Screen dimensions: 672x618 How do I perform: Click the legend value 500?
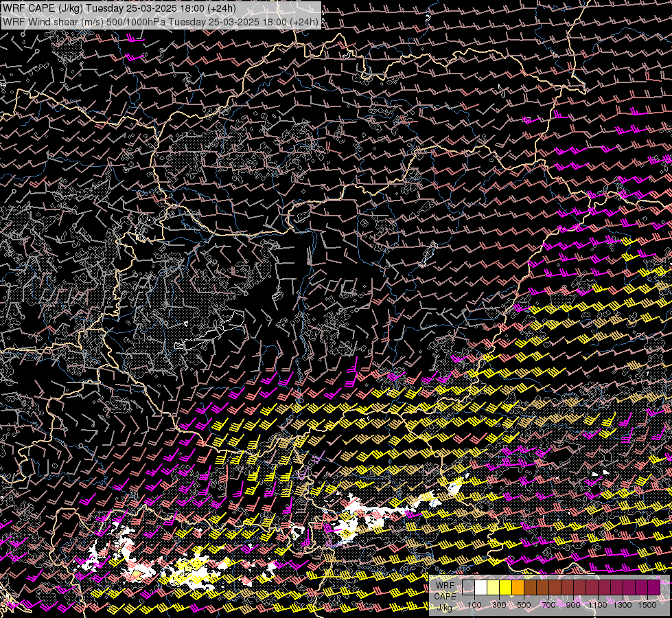tap(524, 605)
